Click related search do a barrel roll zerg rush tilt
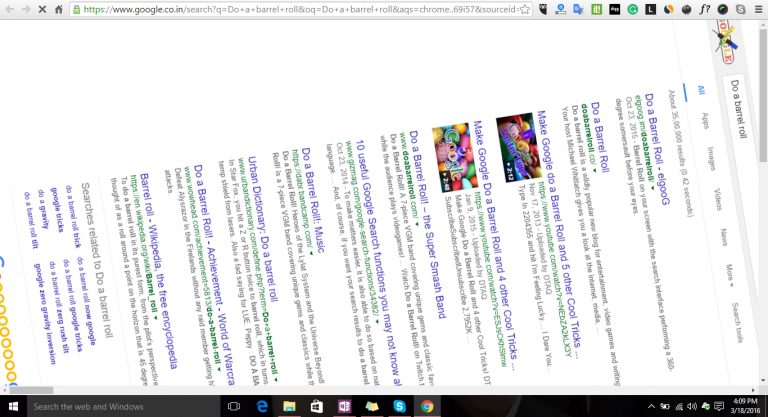Screen dimensions: 768x417 pos(59,307)
